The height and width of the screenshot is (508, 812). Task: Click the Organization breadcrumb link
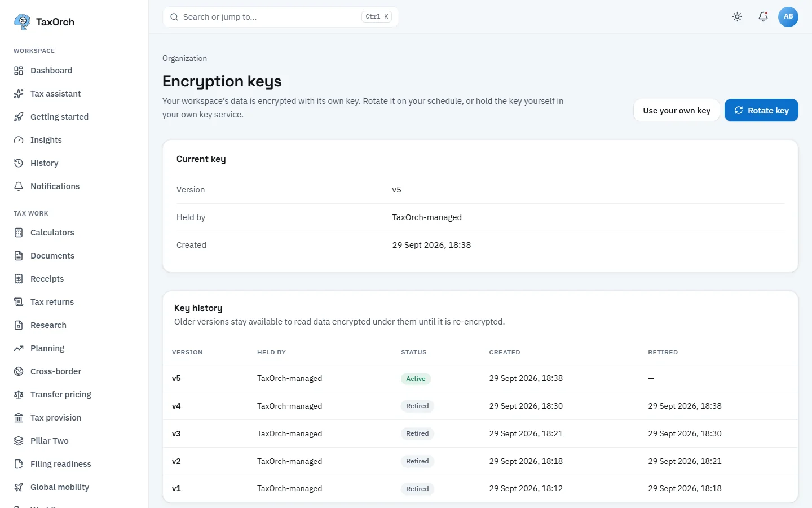pyautogui.click(x=185, y=59)
